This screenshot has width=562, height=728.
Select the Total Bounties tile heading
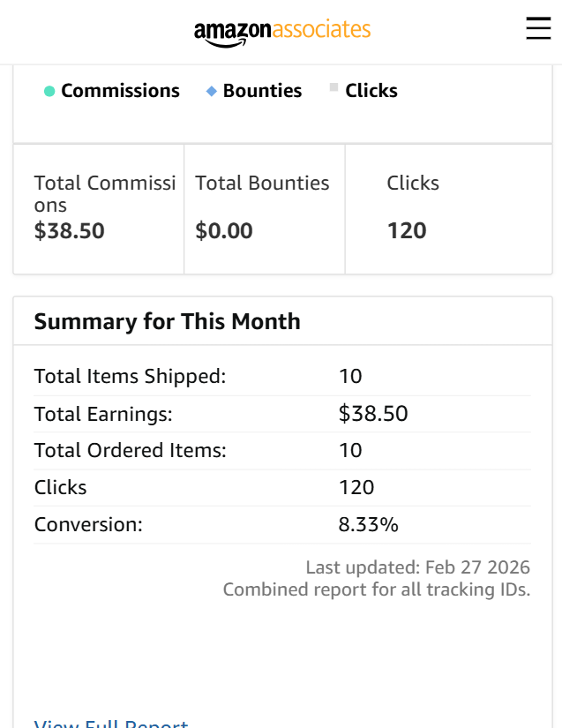tap(262, 184)
